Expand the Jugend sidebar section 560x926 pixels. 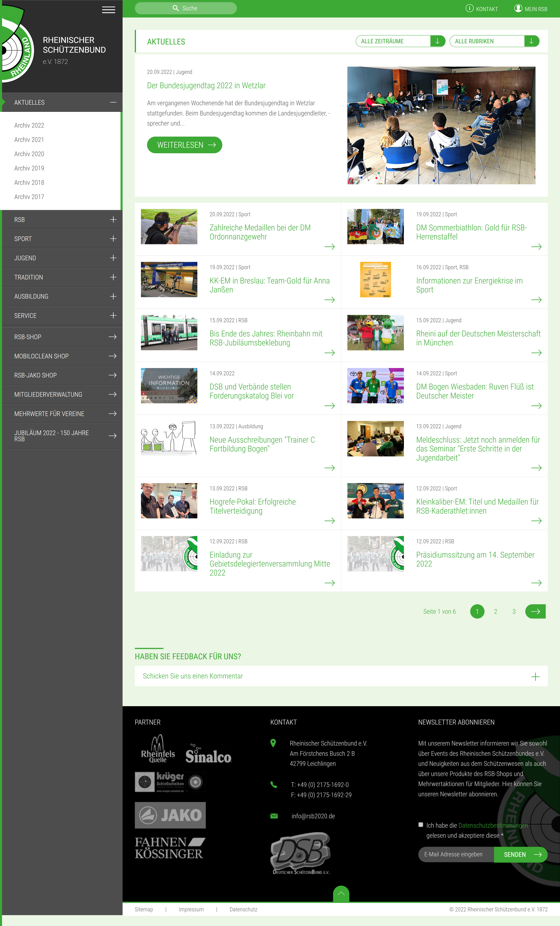coord(113,258)
